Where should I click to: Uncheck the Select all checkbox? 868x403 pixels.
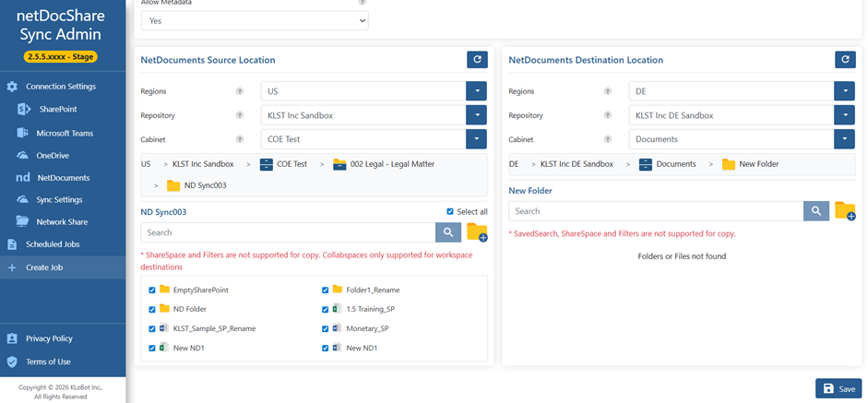[450, 211]
